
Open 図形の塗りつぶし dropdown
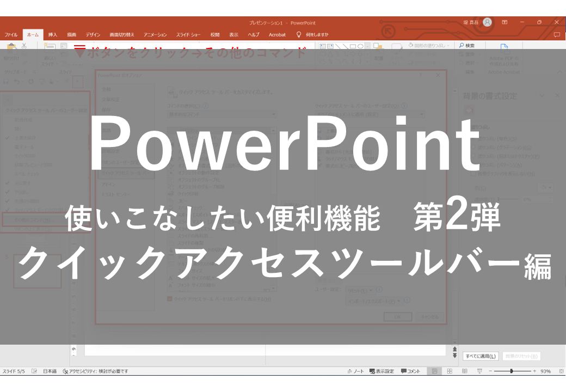(429, 46)
